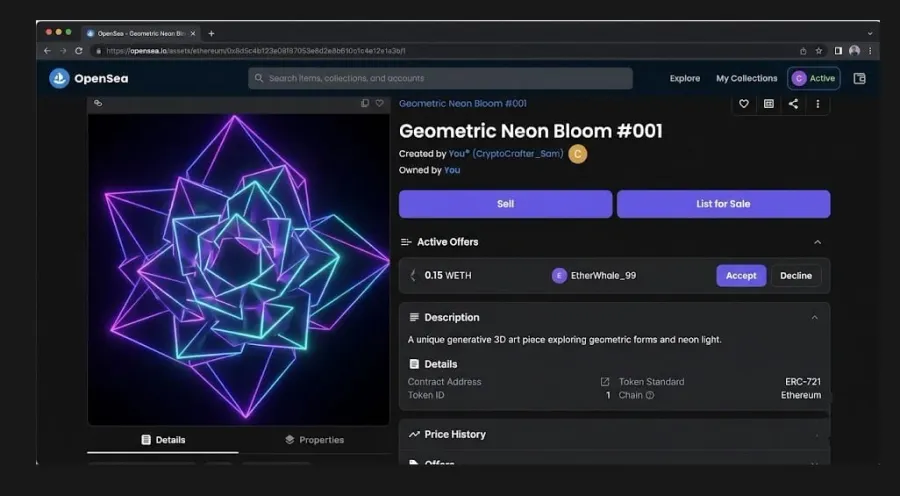
Task: Open My Collections
Action: [746, 79]
